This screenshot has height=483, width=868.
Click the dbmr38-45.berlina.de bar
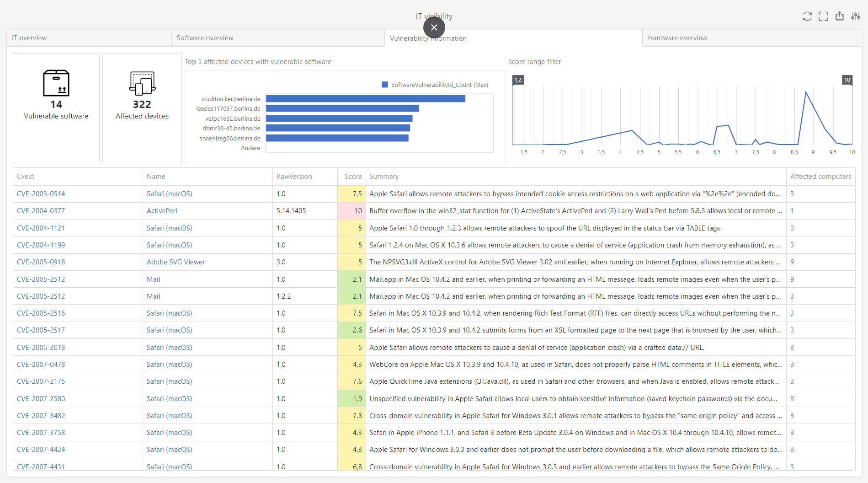(338, 128)
